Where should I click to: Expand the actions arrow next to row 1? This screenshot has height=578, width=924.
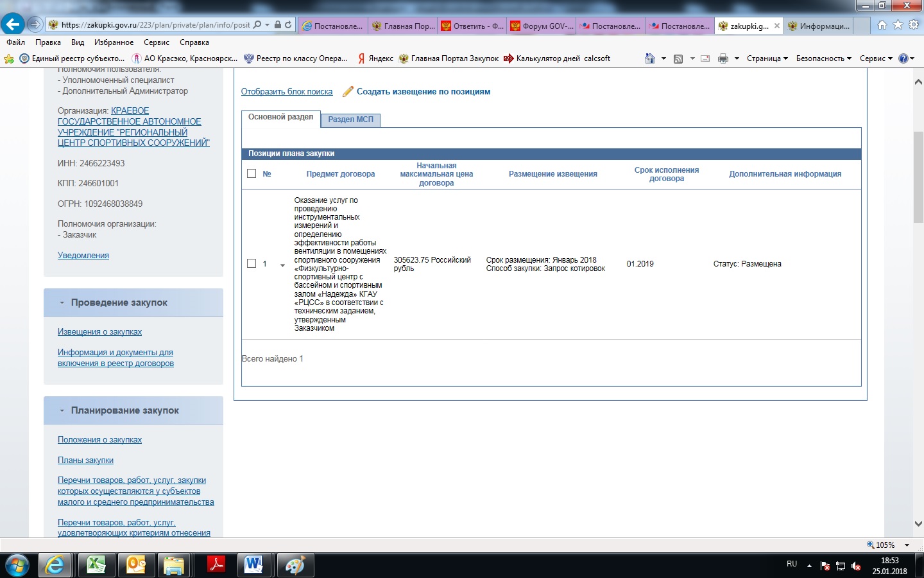(282, 265)
